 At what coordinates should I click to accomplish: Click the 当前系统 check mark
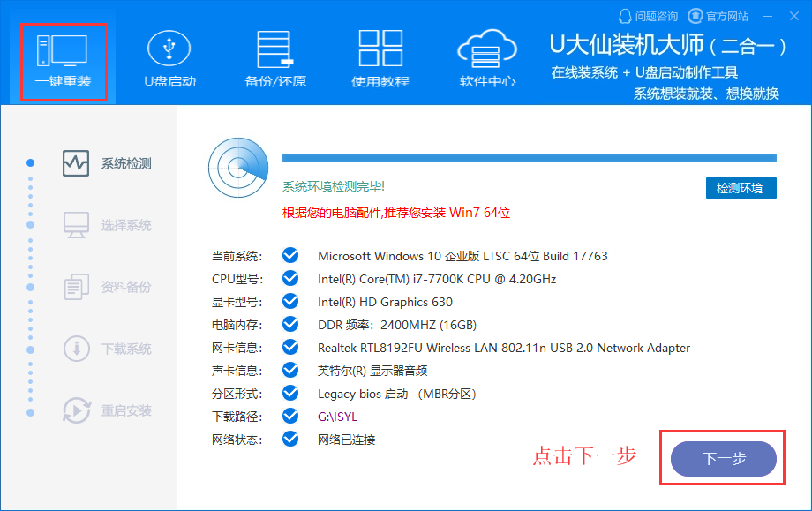click(x=290, y=255)
